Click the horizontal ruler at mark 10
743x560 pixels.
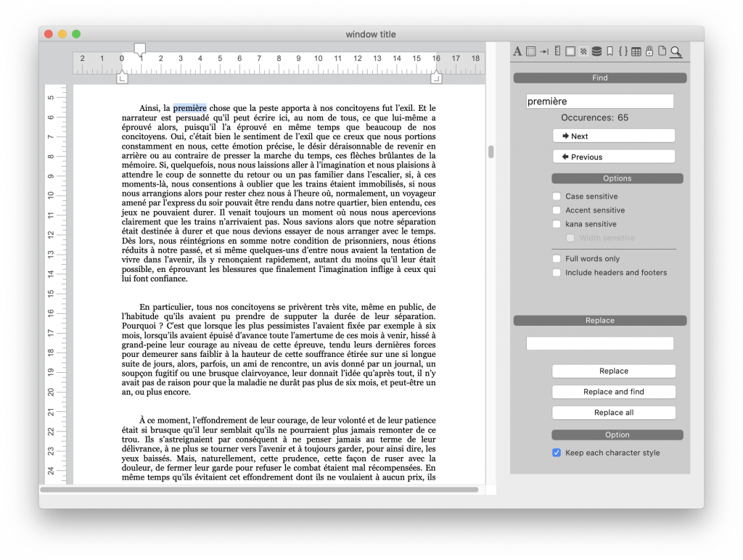point(318,58)
